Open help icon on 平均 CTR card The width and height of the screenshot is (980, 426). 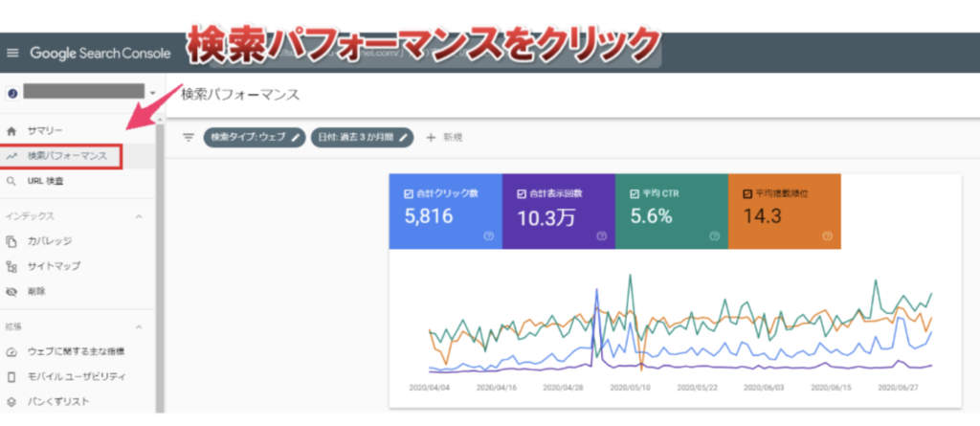click(x=714, y=236)
